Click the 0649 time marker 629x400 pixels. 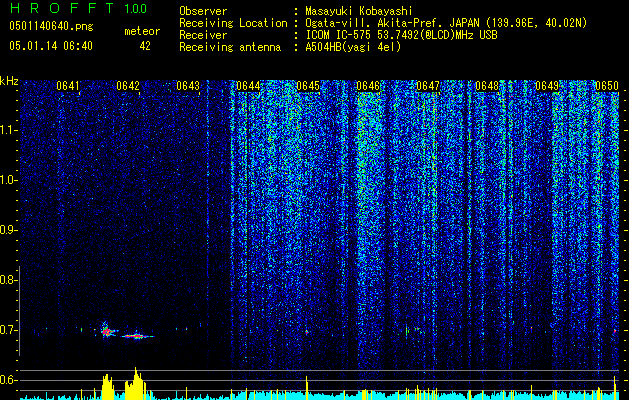(547, 86)
